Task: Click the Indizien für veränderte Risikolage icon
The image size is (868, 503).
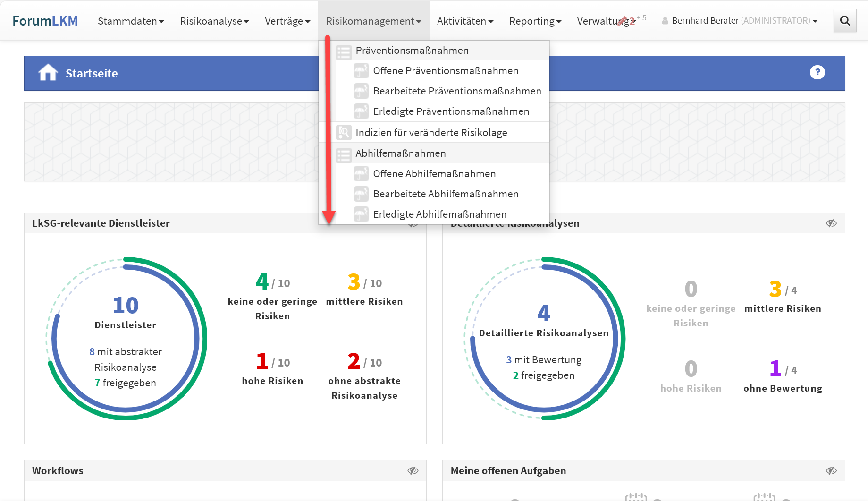Action: coord(344,133)
